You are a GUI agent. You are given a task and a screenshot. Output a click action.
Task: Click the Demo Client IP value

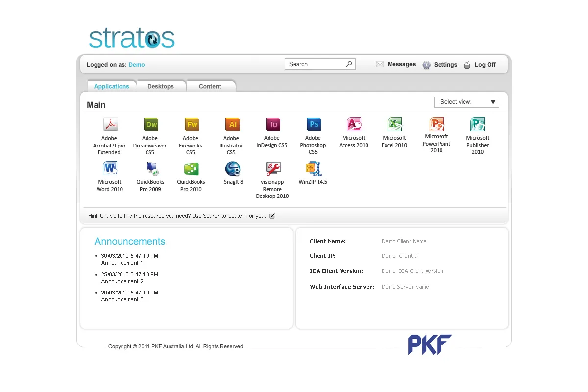point(401,256)
